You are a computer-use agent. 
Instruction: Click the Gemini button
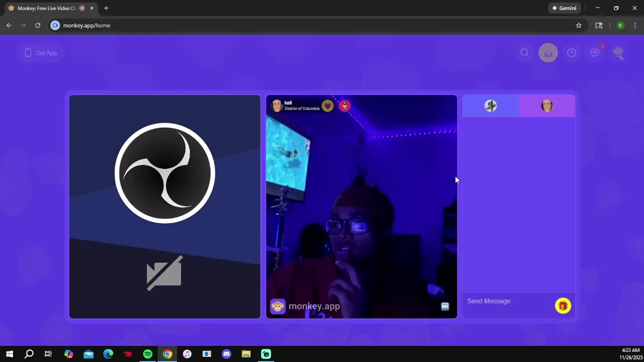[564, 8]
